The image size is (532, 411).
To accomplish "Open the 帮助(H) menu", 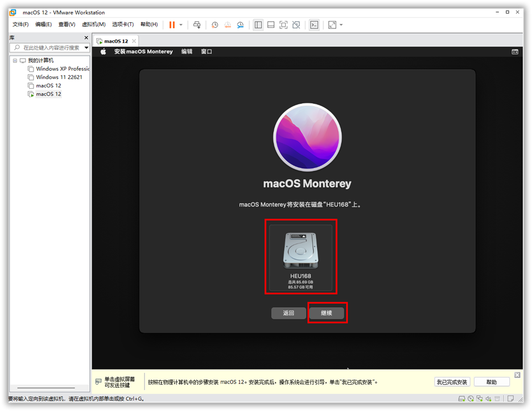I will click(149, 24).
